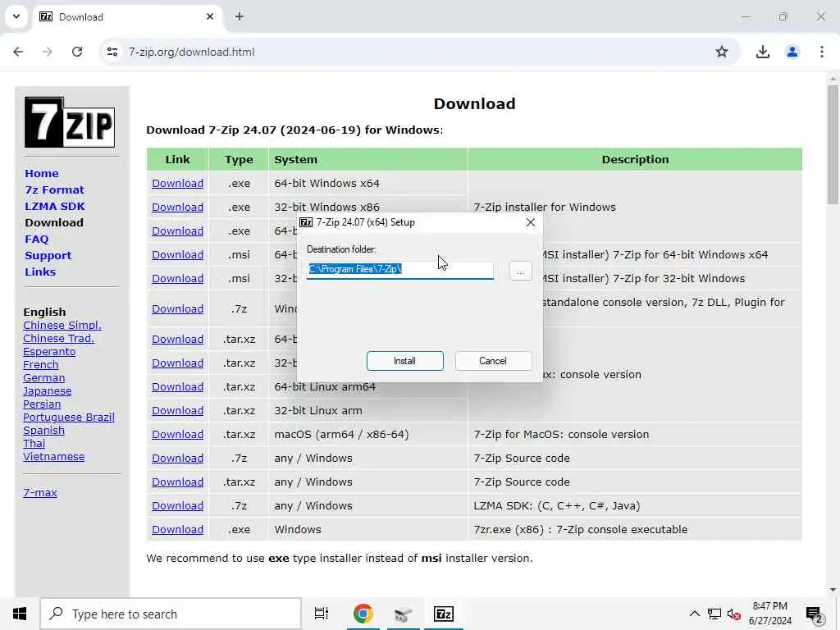Download the 7-Zip Source code tar.xz

pyautogui.click(x=177, y=482)
